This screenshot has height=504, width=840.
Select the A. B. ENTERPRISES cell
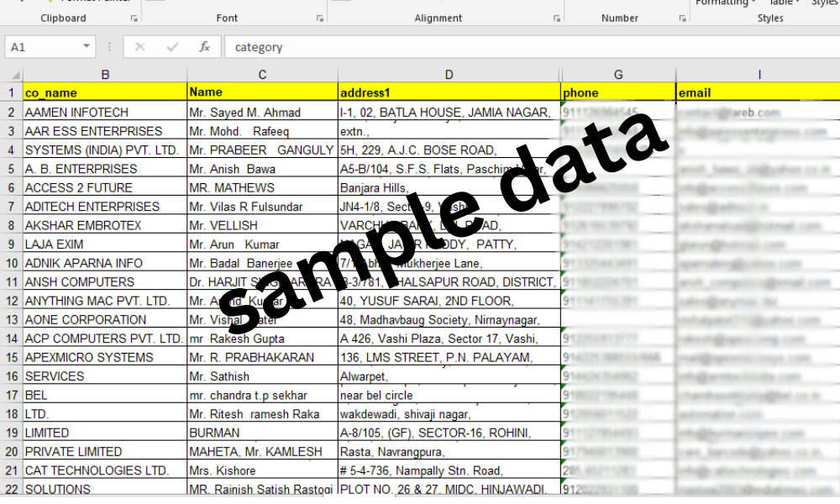[105, 169]
